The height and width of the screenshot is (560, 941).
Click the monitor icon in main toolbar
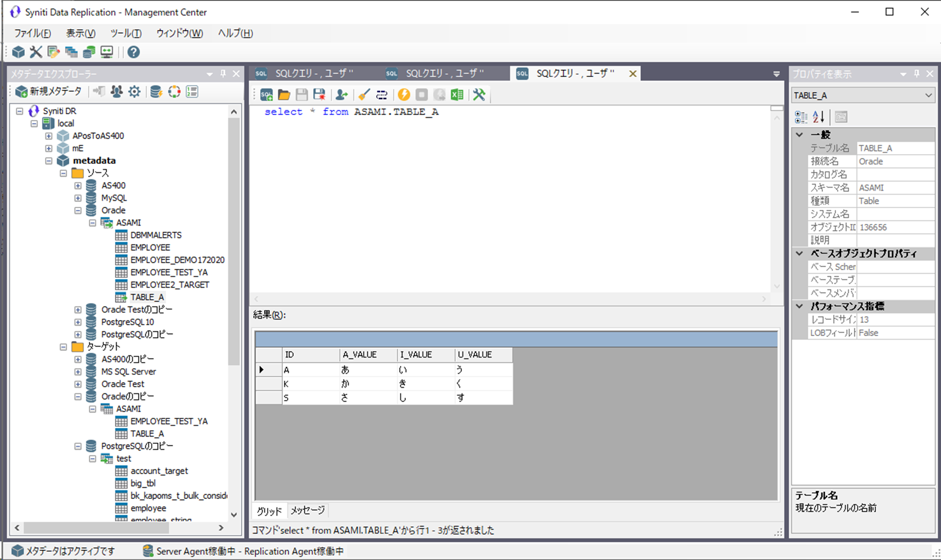click(106, 52)
